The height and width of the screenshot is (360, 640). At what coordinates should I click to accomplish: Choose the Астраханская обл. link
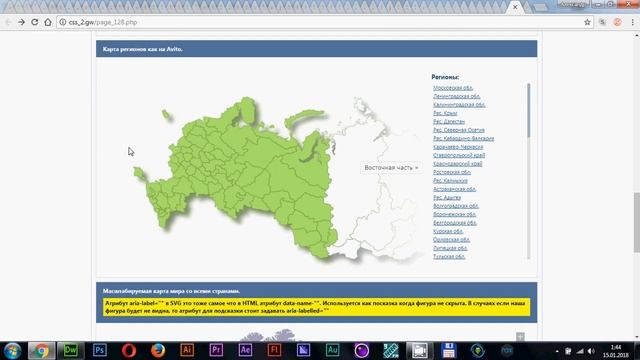(454, 189)
